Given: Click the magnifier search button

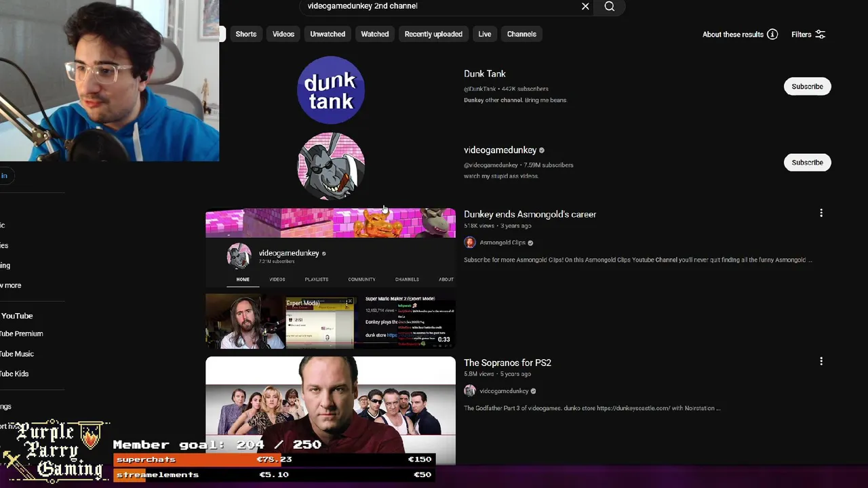Looking at the screenshot, I should pyautogui.click(x=610, y=6).
